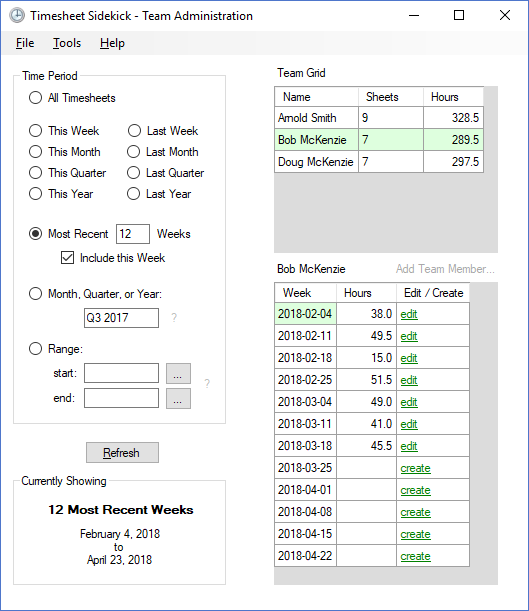Open the start date picker ellipsis button
The image size is (529, 611).
tap(178, 373)
